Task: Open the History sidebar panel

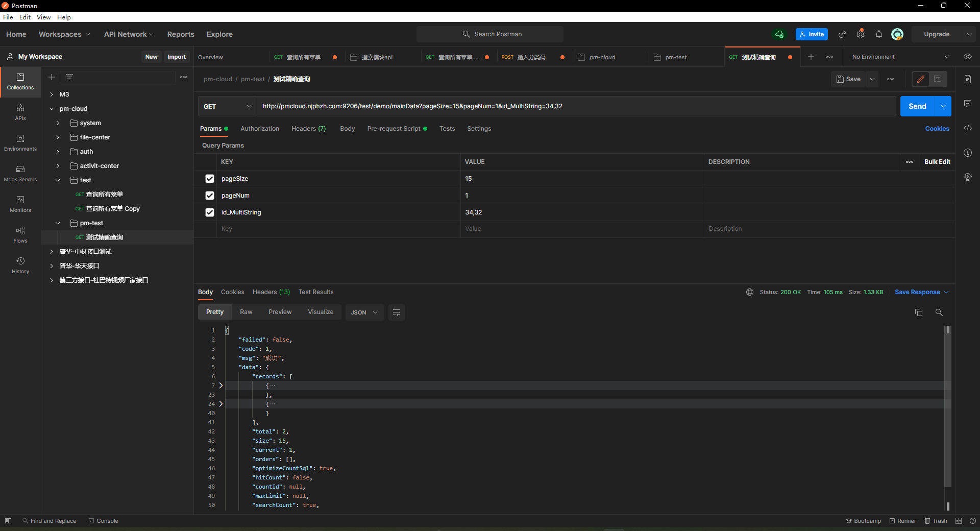Action: tap(20, 265)
